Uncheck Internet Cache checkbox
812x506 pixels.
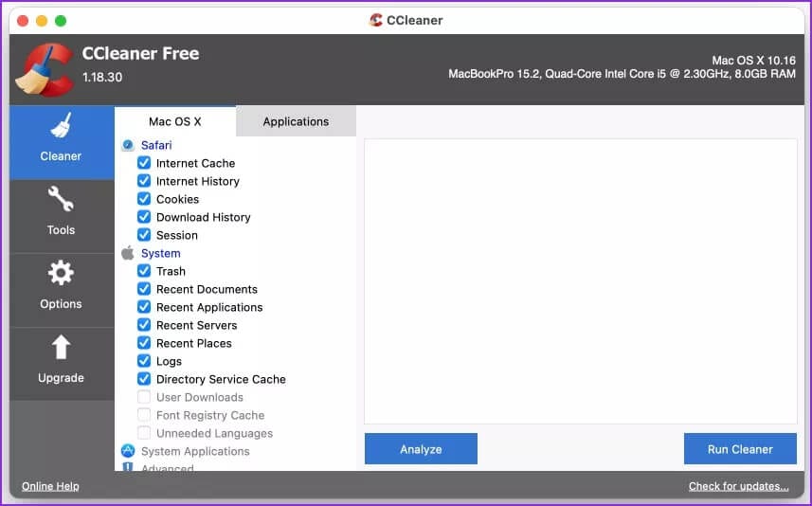click(x=144, y=163)
